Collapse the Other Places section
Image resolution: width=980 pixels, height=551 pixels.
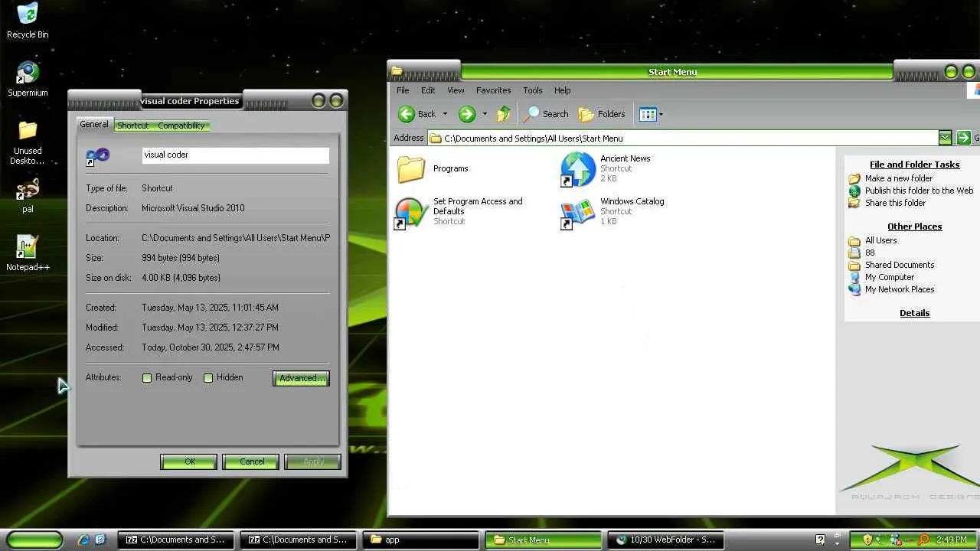pyautogui.click(x=914, y=227)
